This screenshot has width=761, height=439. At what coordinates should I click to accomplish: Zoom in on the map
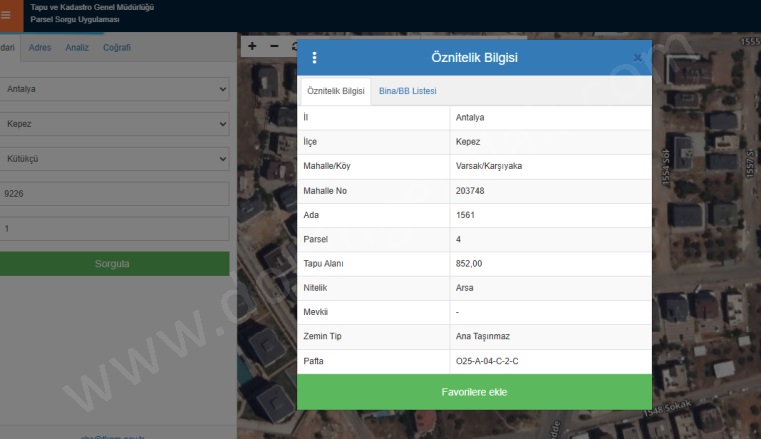tap(252, 46)
